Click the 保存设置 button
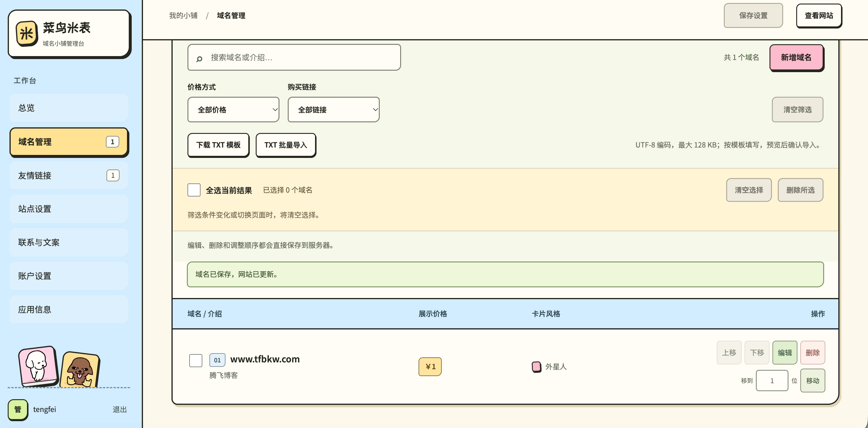Viewport: 868px width, 428px height. click(x=753, y=15)
